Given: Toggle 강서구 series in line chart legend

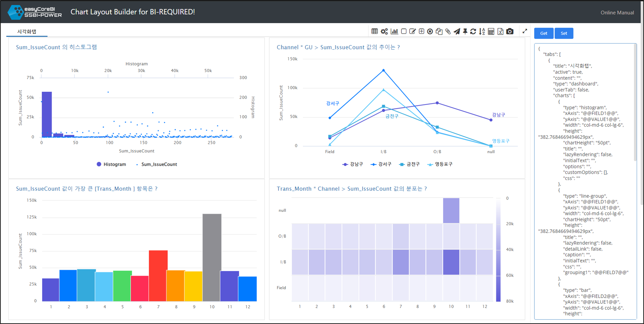Looking at the screenshot, I should coord(381,164).
